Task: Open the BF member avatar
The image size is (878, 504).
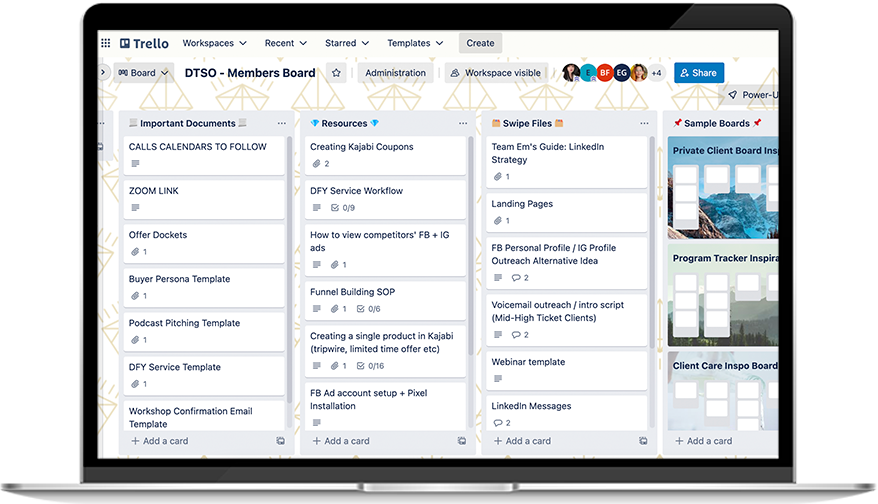Action: (x=605, y=73)
